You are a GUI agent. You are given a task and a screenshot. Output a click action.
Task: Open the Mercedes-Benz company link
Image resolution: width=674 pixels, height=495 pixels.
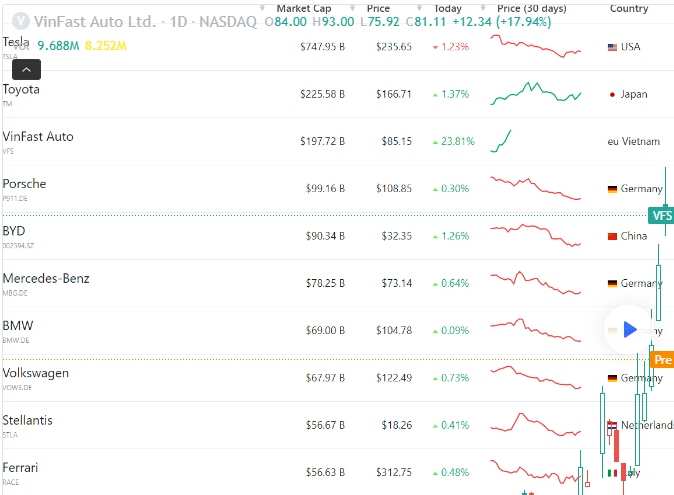click(x=46, y=278)
